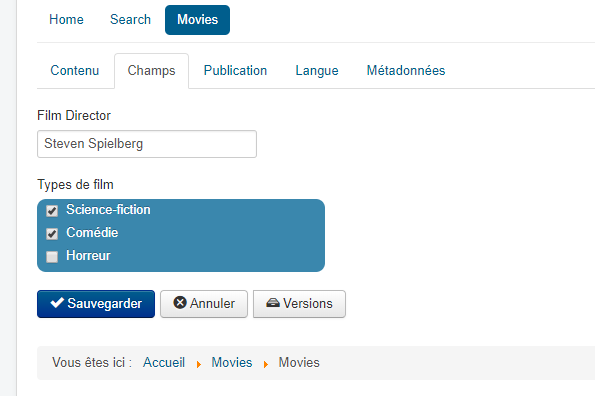Go to the Métadonnées tab
Viewport: 595px width, 396px height.
click(x=406, y=71)
